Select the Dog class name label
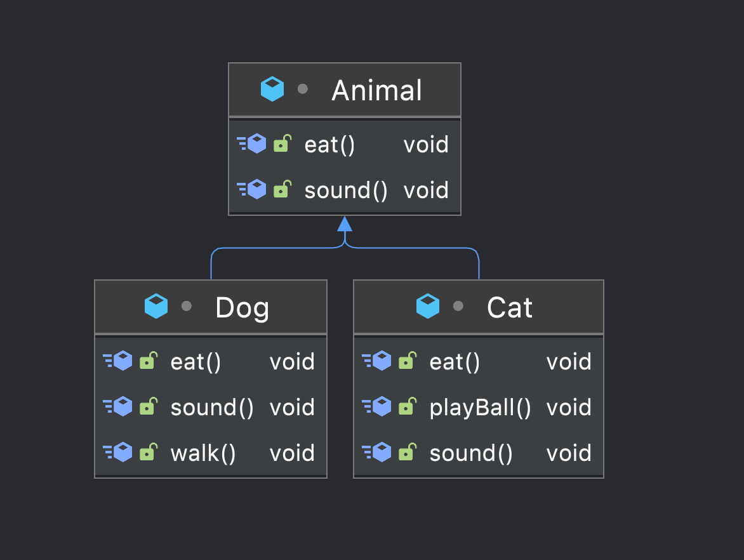The height and width of the screenshot is (560, 744). (x=242, y=308)
